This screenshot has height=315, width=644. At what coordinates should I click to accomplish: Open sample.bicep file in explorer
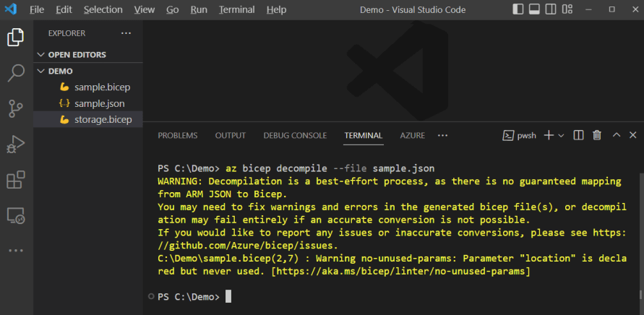click(102, 87)
